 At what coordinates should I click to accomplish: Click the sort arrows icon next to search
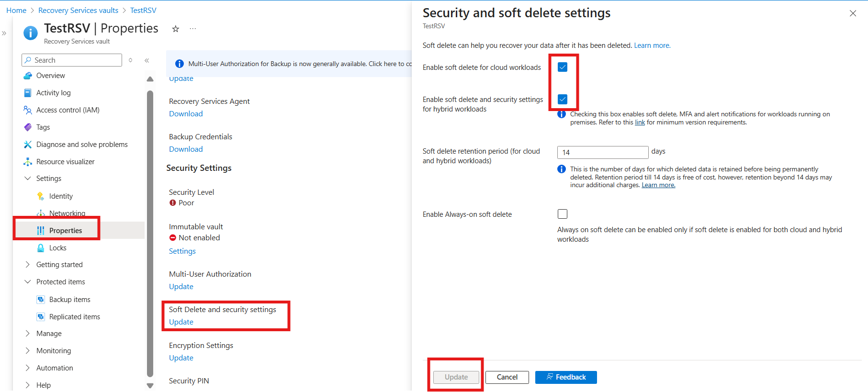coord(130,60)
